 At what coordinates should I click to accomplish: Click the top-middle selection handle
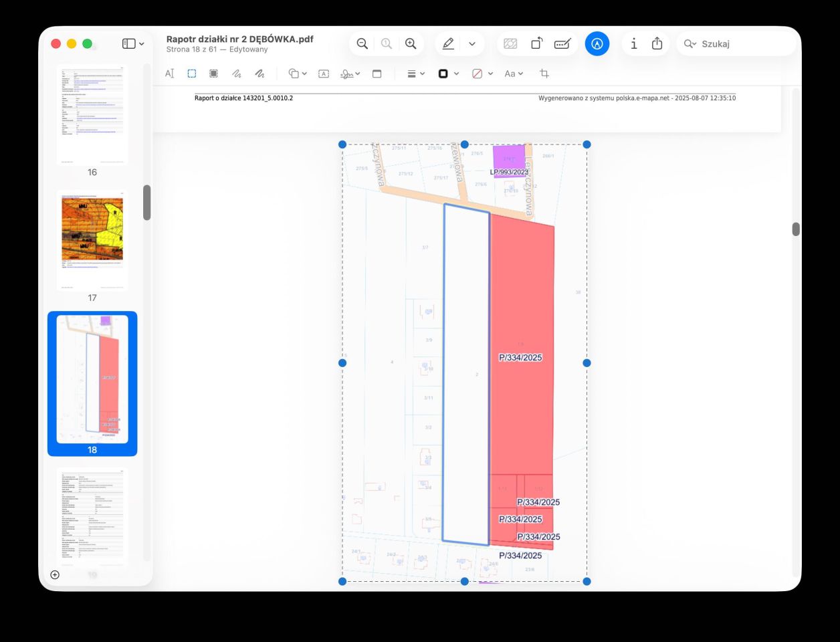465,144
